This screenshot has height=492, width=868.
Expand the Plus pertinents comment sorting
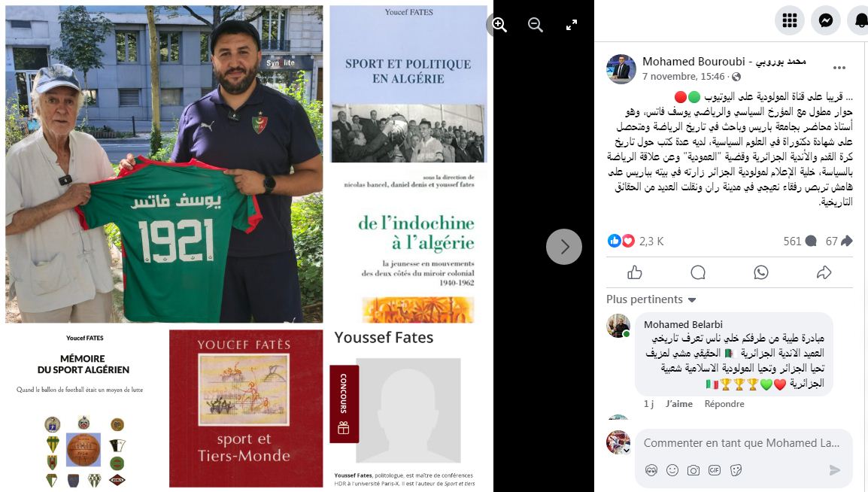click(651, 299)
